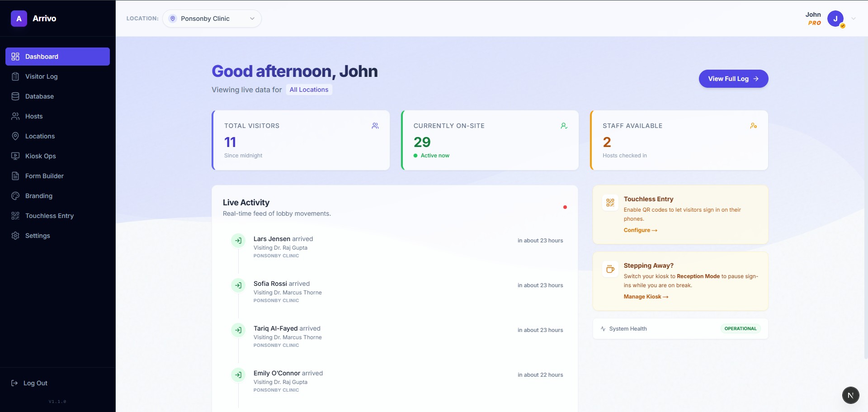Click the Arrivo logo icon
This screenshot has width=868, height=412.
(19, 19)
